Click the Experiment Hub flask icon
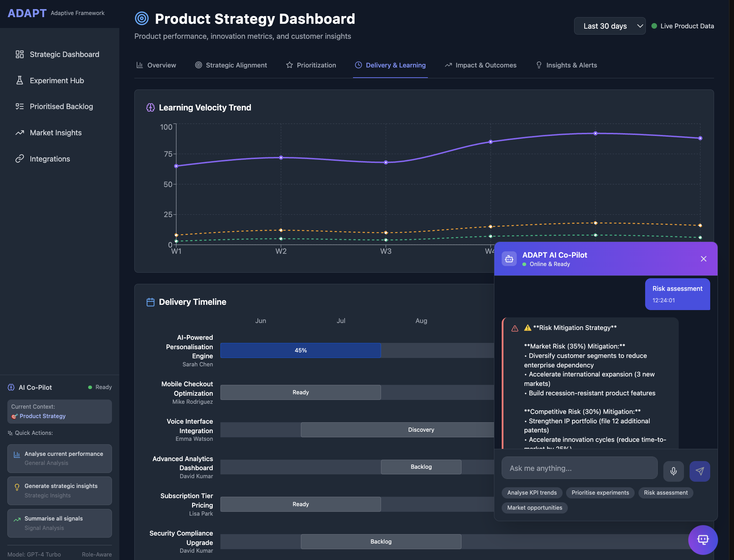The width and height of the screenshot is (734, 560). tap(20, 80)
